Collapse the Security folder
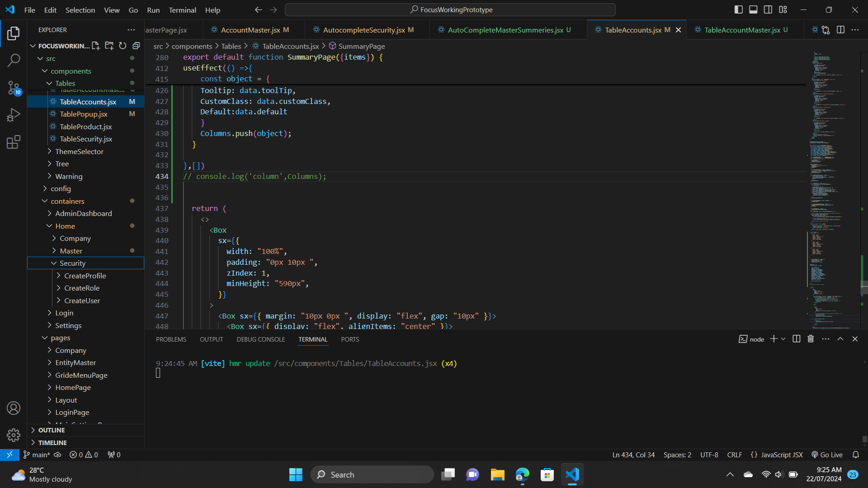 tap(72, 263)
